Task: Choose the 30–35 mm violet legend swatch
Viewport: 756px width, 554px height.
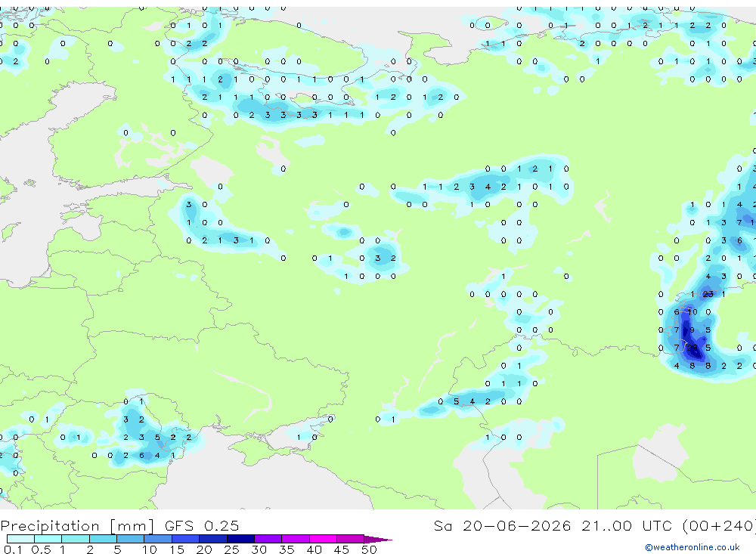Action: (x=268, y=539)
